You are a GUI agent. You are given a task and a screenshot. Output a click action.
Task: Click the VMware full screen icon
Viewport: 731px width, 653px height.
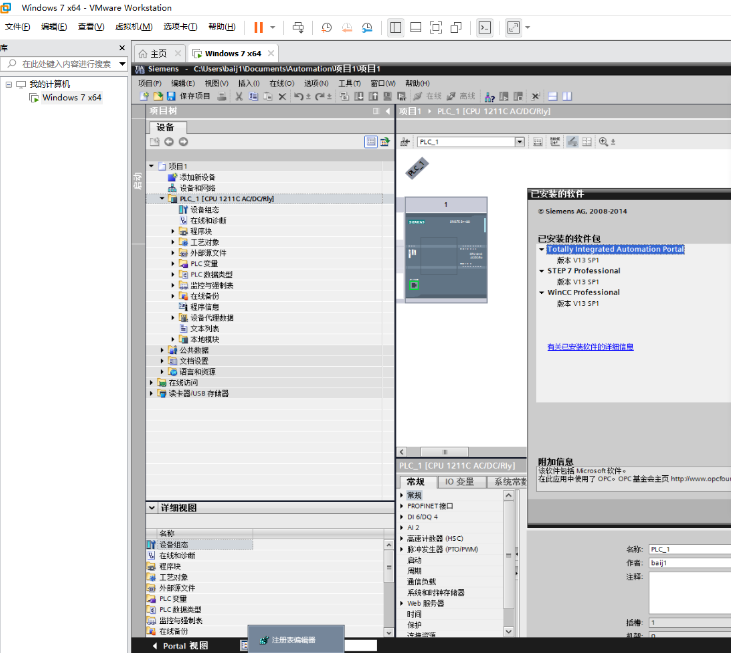(436, 27)
